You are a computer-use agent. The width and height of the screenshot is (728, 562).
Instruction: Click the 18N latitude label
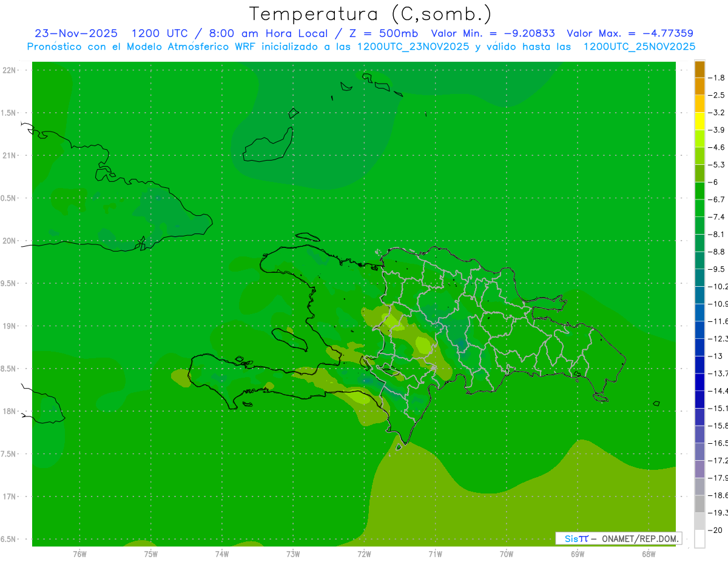(8, 411)
